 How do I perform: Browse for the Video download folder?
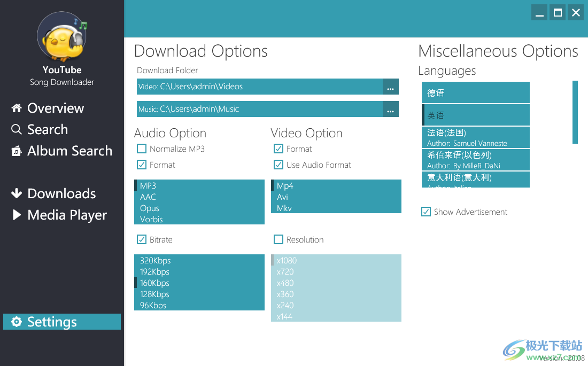pos(391,87)
